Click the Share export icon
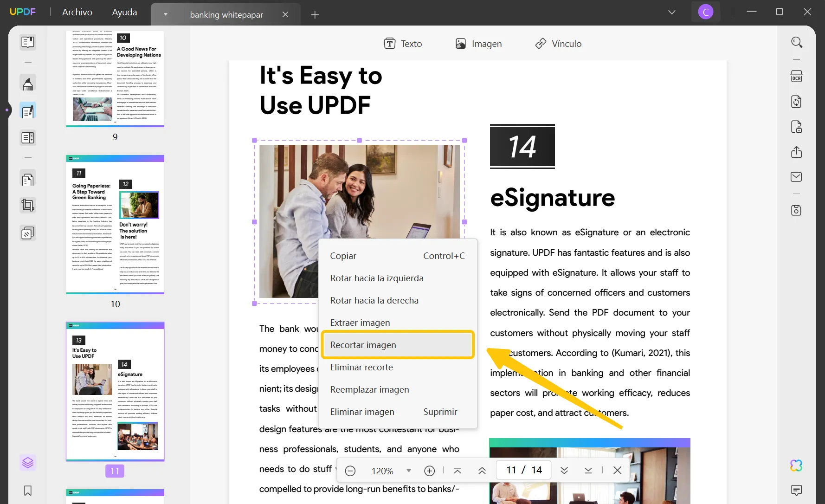This screenshot has width=825, height=504. [x=797, y=152]
